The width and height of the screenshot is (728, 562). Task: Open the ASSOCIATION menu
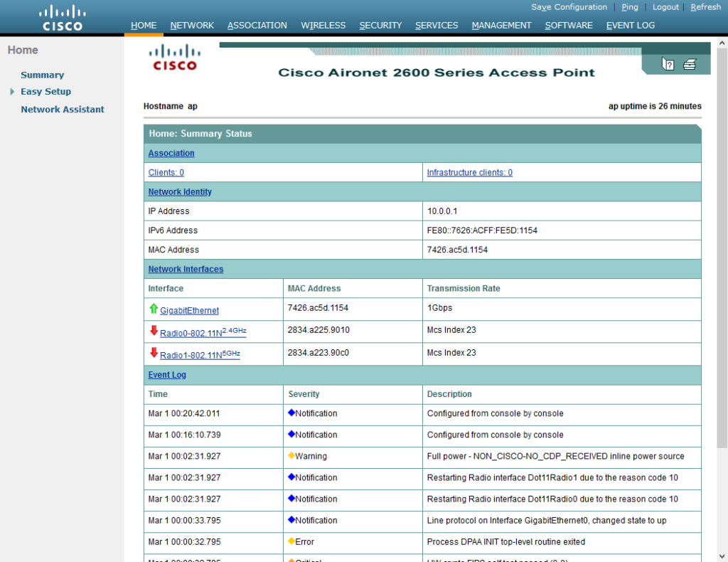257,26
